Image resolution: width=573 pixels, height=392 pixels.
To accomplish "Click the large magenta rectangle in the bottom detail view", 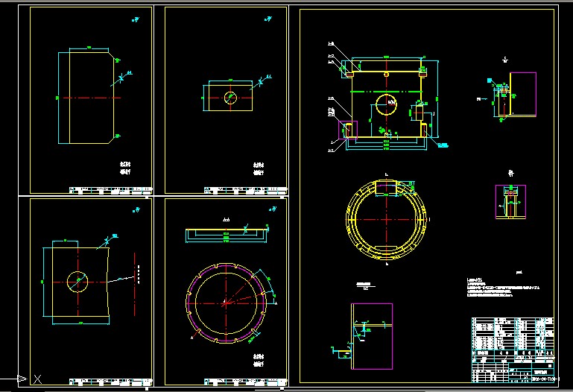I will coord(371,336).
